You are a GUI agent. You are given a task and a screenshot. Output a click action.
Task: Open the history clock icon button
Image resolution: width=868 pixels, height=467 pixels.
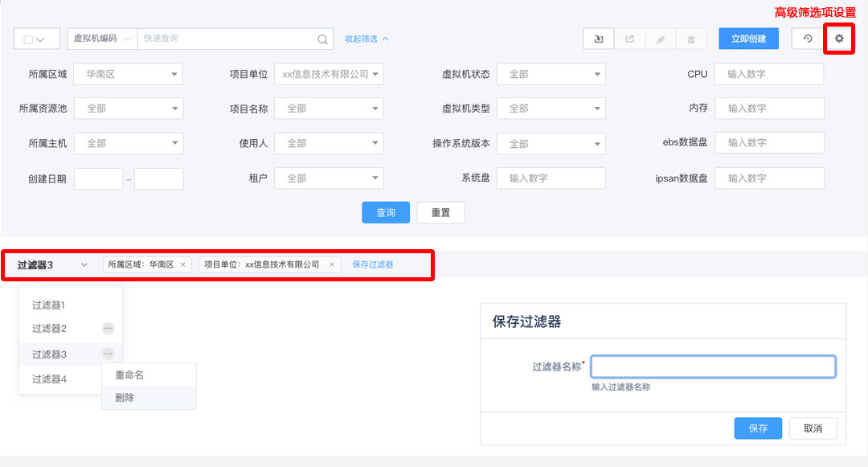[x=808, y=39]
